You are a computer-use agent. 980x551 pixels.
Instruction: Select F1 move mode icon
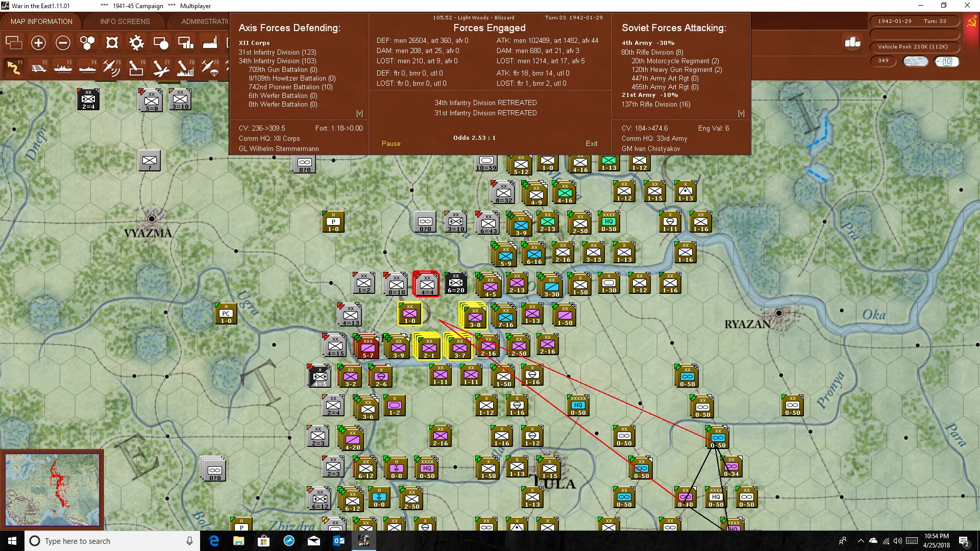14,67
